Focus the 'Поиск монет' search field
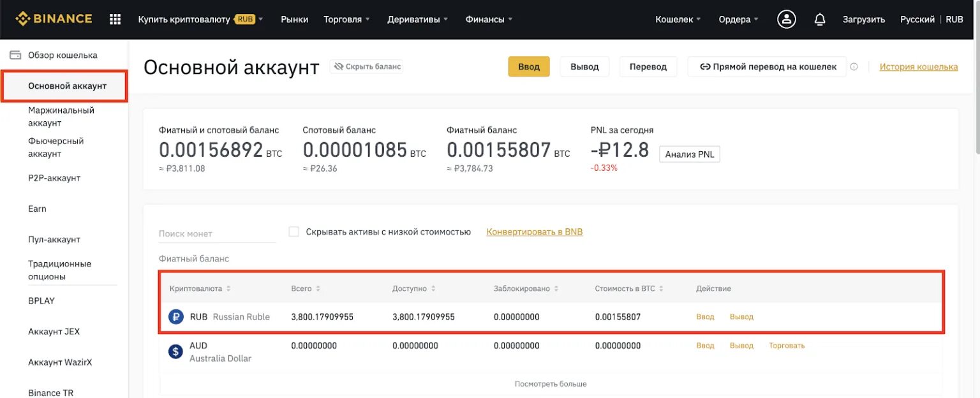Image resolution: width=980 pixels, height=398 pixels. click(x=217, y=233)
